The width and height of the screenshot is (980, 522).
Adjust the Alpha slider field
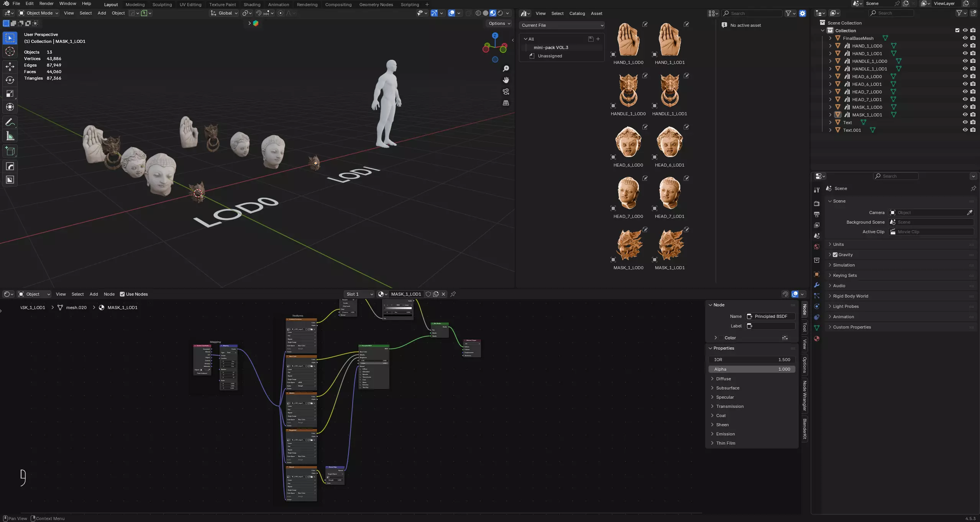752,369
